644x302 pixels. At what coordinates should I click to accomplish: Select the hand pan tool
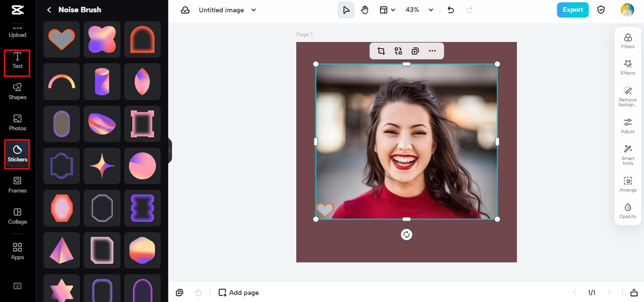tap(365, 10)
